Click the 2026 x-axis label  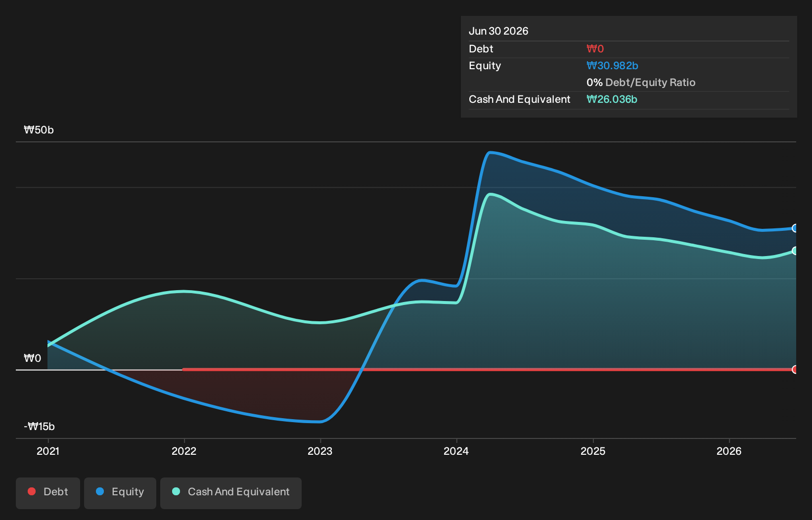[729, 451]
